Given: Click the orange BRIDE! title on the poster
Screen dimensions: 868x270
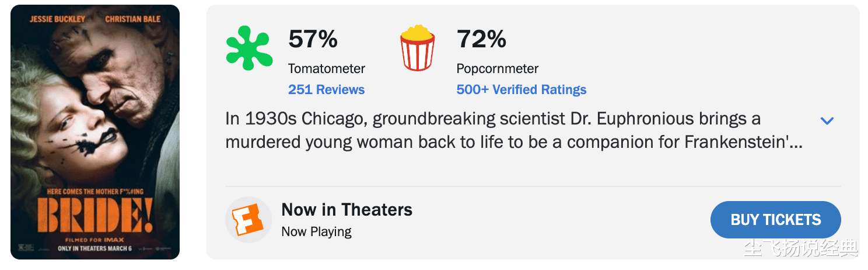Looking at the screenshot, I should tap(94, 216).
